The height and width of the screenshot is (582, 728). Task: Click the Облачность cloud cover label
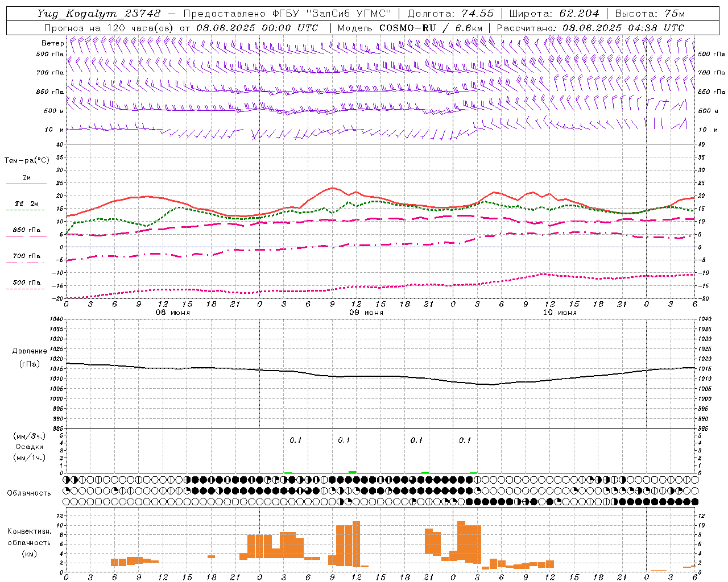(29, 493)
